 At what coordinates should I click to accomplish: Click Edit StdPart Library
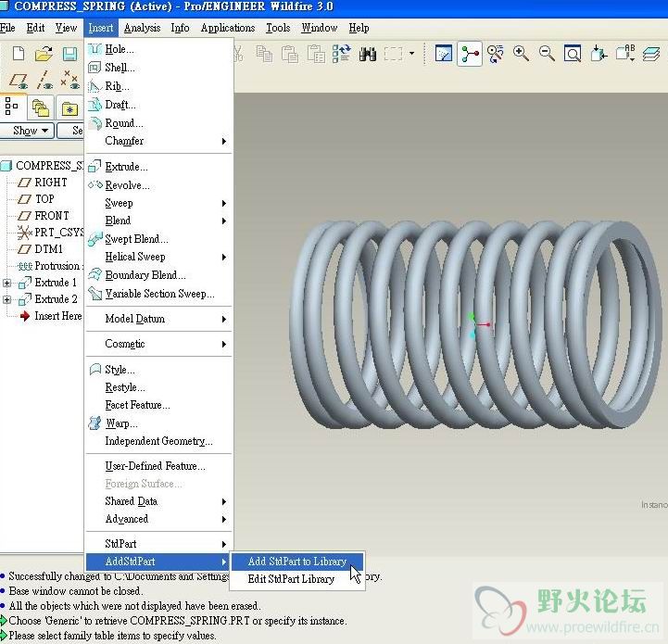click(x=296, y=579)
